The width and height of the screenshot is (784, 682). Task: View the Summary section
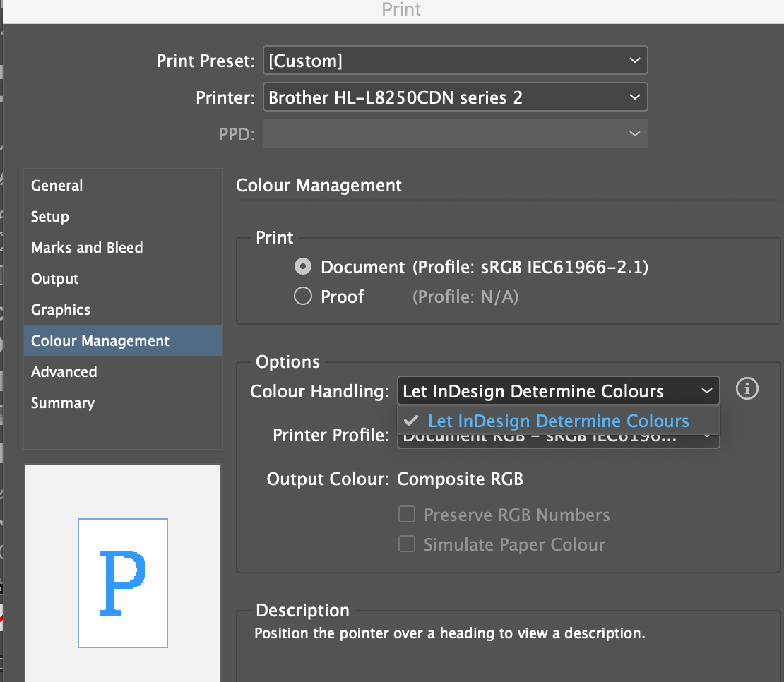coord(62,403)
